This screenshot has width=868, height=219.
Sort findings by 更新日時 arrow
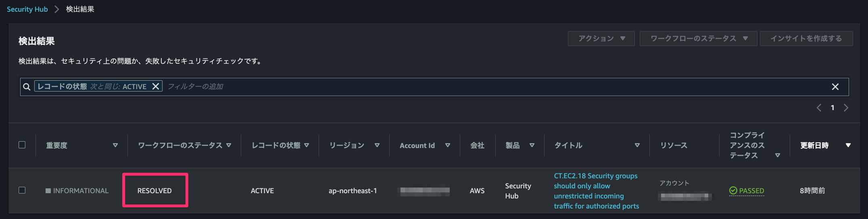(848, 145)
